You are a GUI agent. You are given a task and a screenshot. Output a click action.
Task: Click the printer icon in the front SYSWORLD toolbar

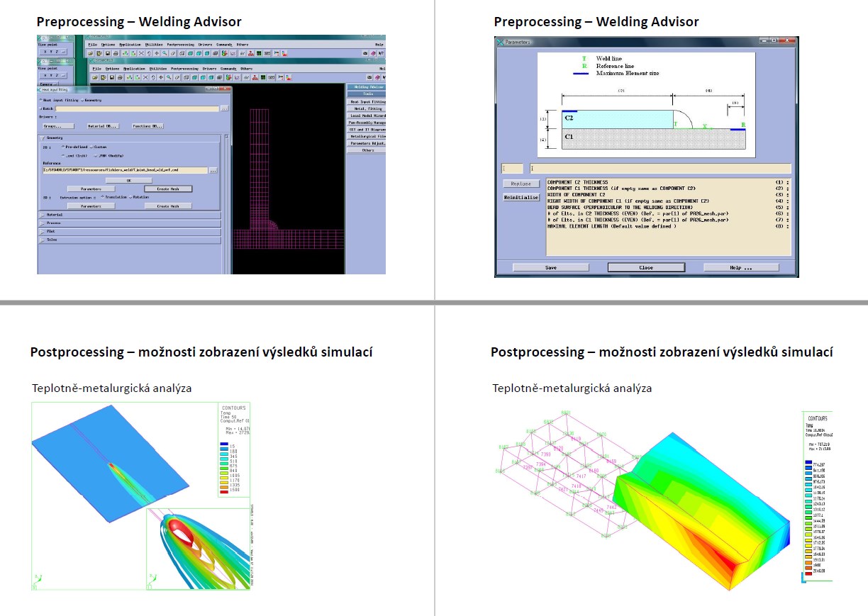(x=120, y=78)
